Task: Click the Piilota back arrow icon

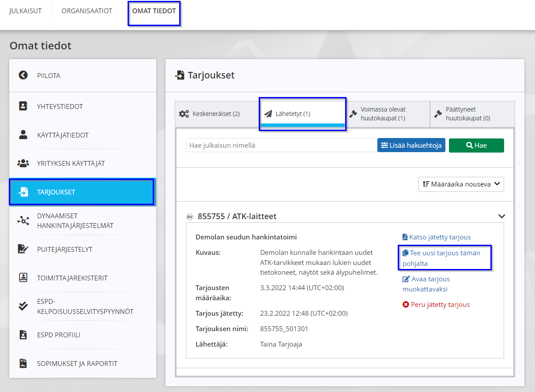Action: [23, 75]
